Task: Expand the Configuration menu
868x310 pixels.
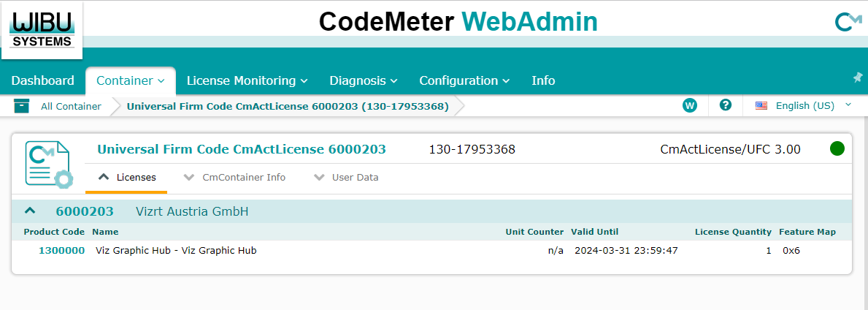Action: point(464,80)
